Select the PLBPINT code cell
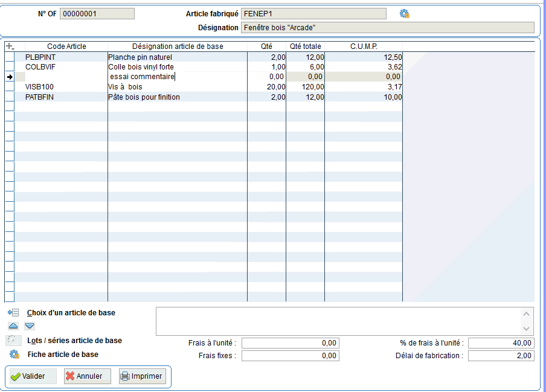Image resolution: width=546 pixels, height=392 pixels. (x=66, y=57)
